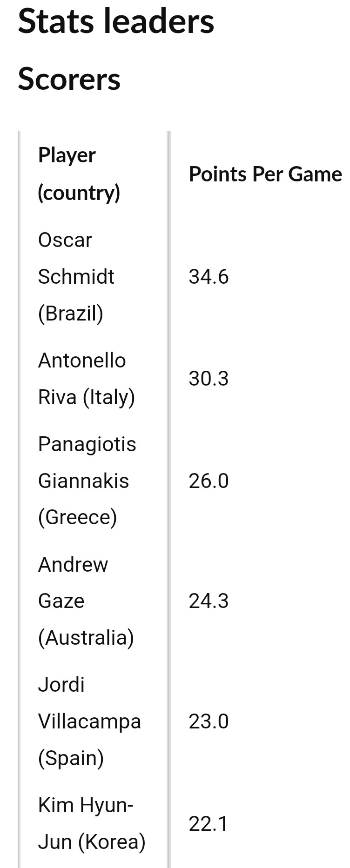
Task: Click the (Spain) country label
Action: [x=71, y=758]
